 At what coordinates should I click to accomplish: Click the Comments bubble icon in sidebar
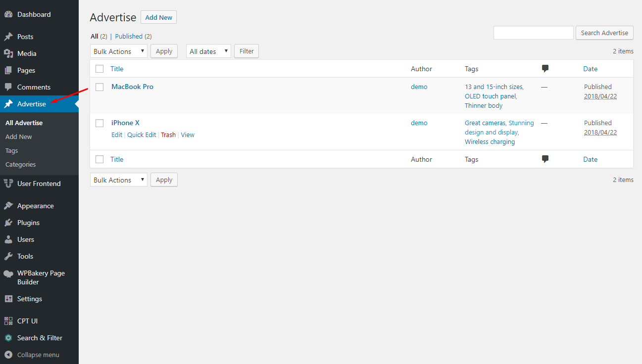(x=8, y=87)
